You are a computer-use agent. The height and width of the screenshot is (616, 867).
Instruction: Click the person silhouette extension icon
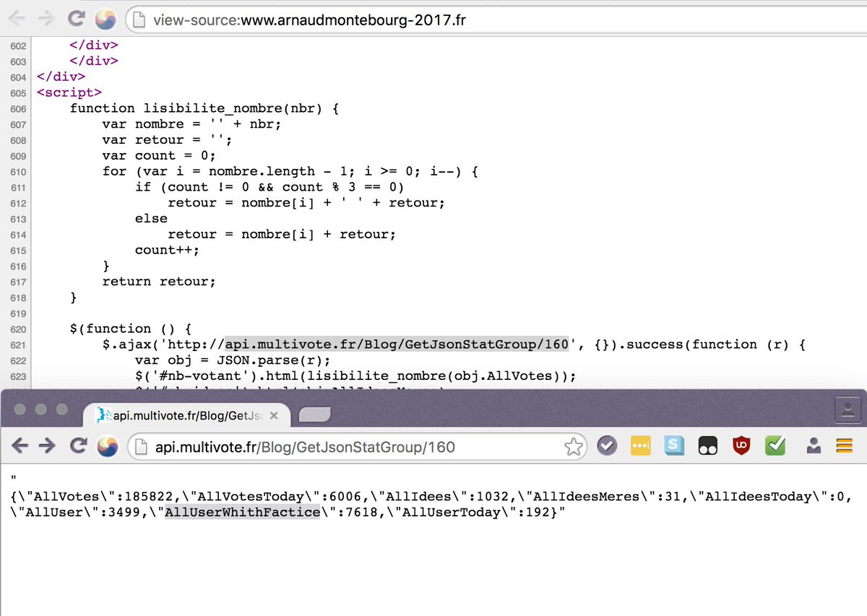[x=814, y=447]
